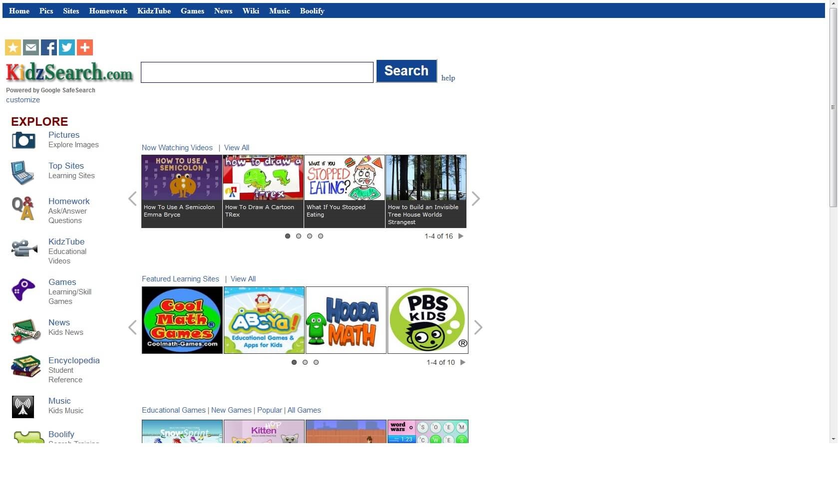
Task: Click the right arrow of the learning sites carousel
Action: 478,327
